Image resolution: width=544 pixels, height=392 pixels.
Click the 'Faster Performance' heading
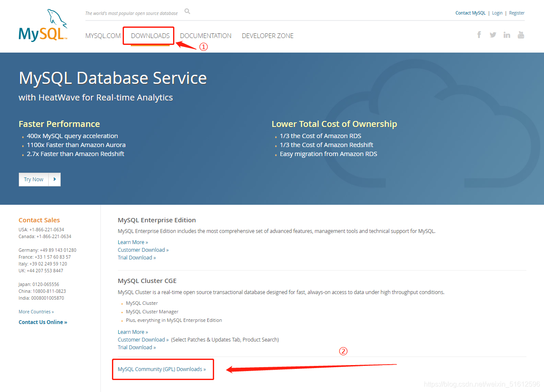point(59,124)
